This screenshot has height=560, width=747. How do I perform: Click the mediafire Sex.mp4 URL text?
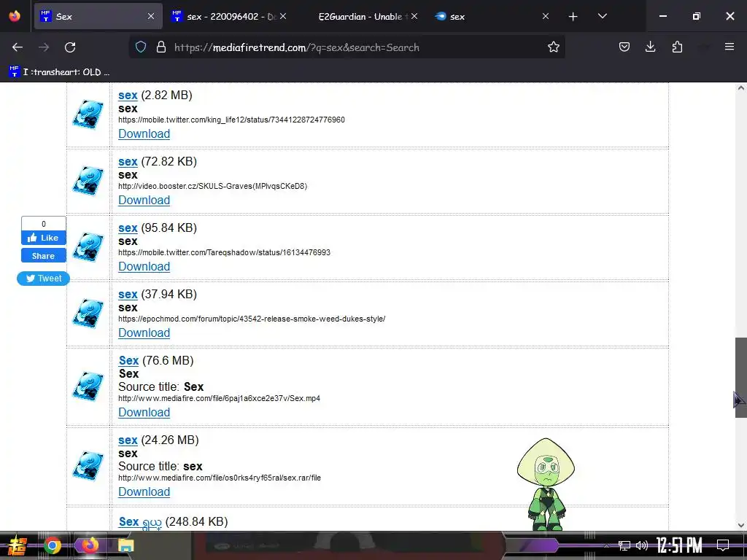(x=219, y=399)
